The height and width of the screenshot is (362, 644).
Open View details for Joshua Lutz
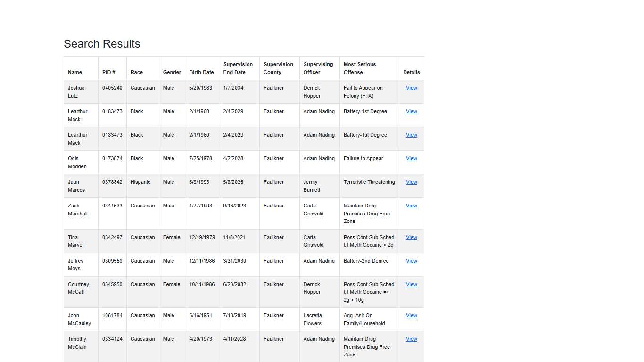pos(411,88)
